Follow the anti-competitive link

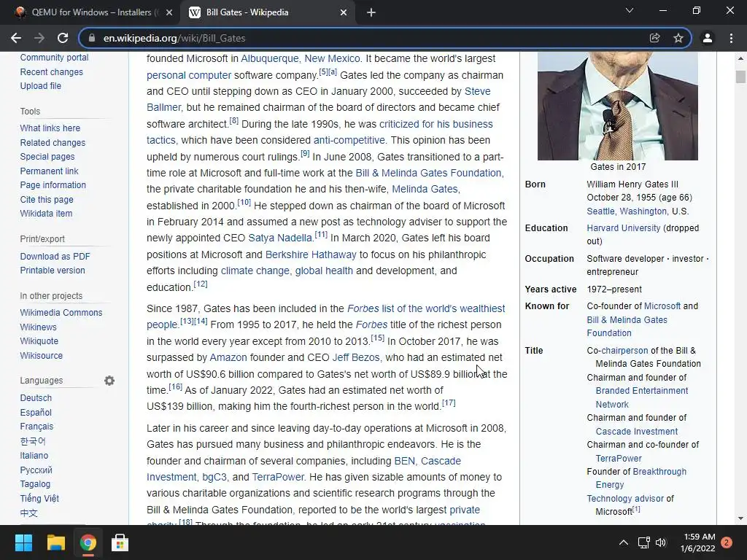(x=349, y=141)
